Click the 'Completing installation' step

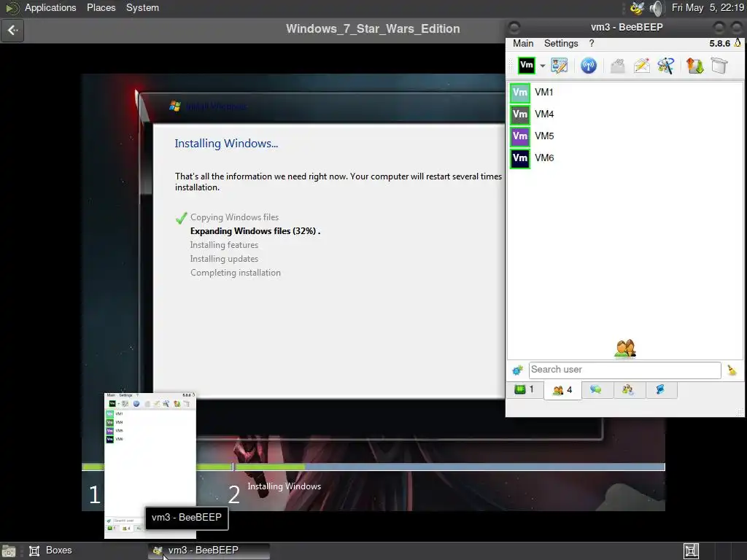(236, 273)
